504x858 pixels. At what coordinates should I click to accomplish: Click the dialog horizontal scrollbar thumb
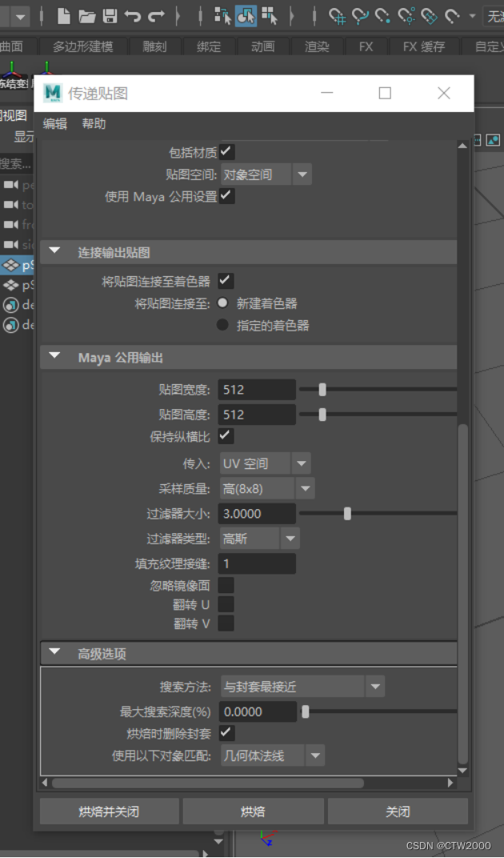(208, 783)
